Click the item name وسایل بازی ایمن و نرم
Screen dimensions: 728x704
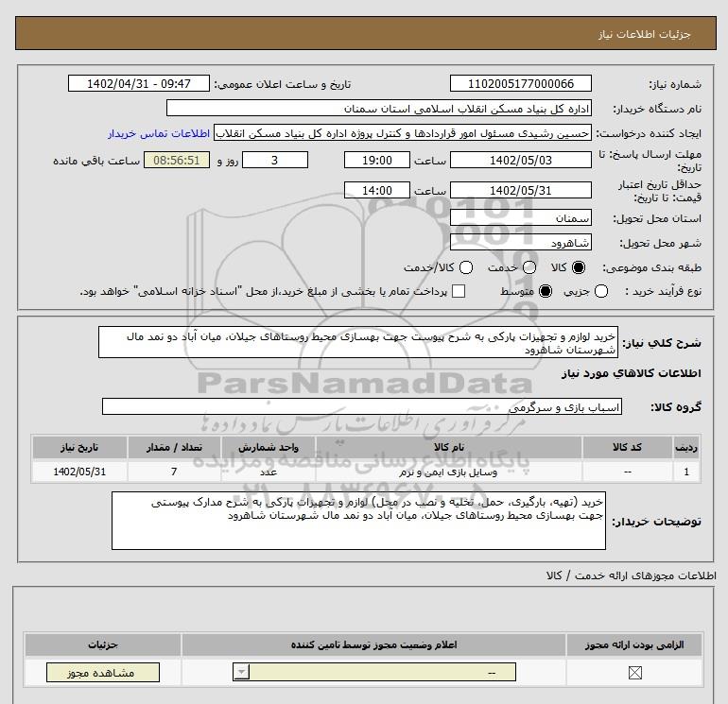(x=448, y=472)
